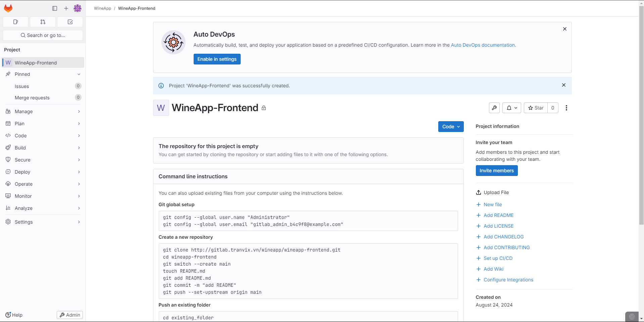
Task: Click the GitLab fox logo
Action: 8,8
